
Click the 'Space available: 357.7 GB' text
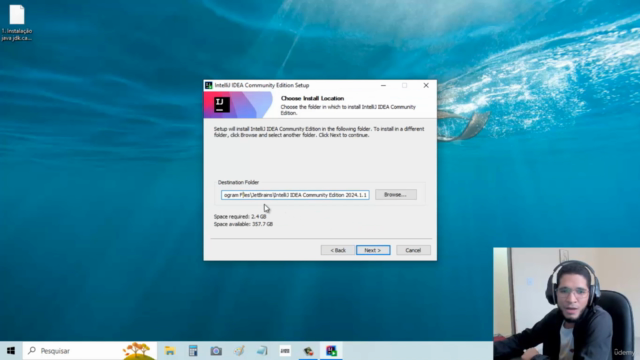243,224
